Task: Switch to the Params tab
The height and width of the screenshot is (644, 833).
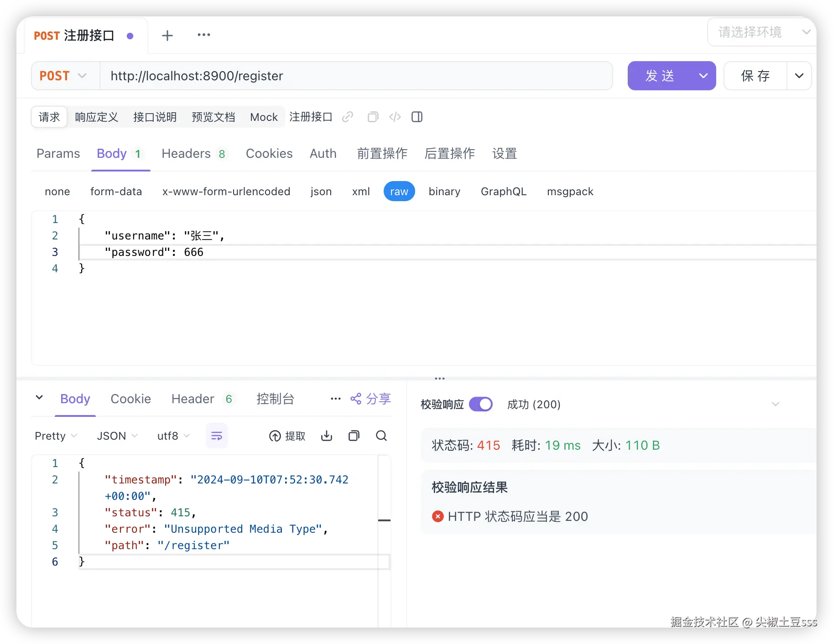Action: 58,154
